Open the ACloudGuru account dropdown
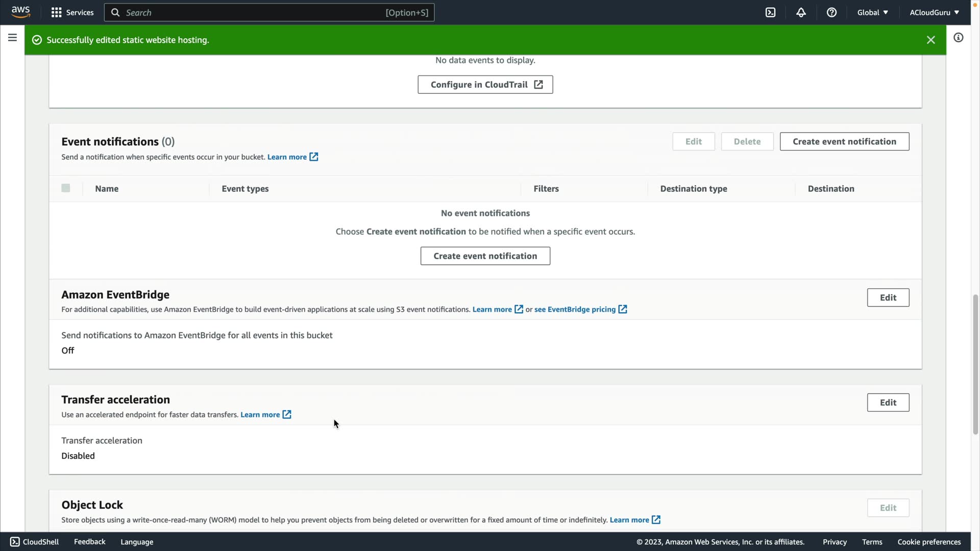Viewport: 980px width, 551px height. [934, 12]
